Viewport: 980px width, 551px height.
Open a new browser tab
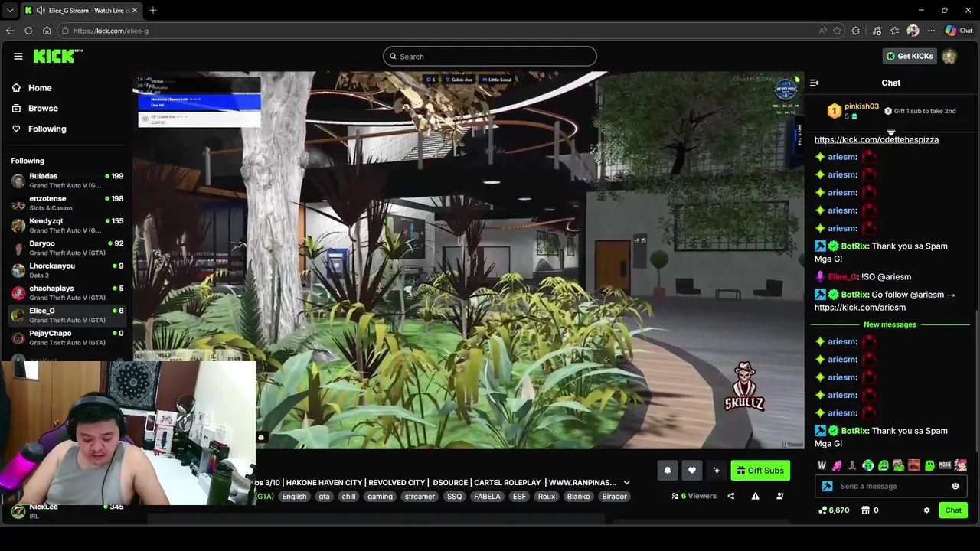click(x=153, y=10)
